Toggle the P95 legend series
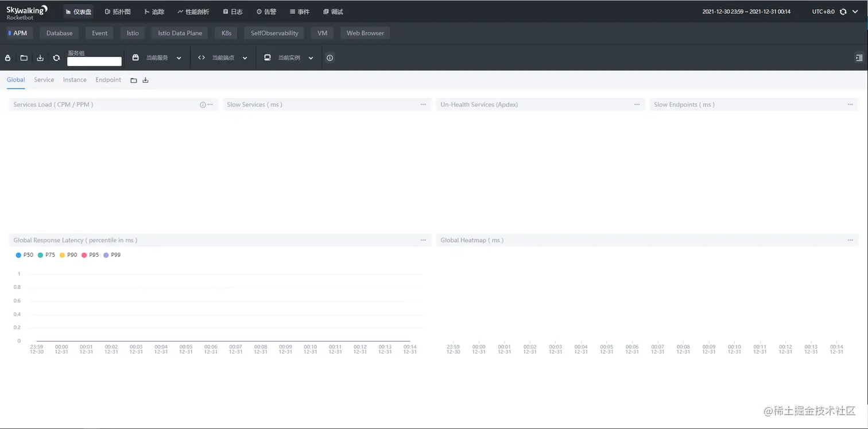868x429 pixels. pyautogui.click(x=90, y=255)
